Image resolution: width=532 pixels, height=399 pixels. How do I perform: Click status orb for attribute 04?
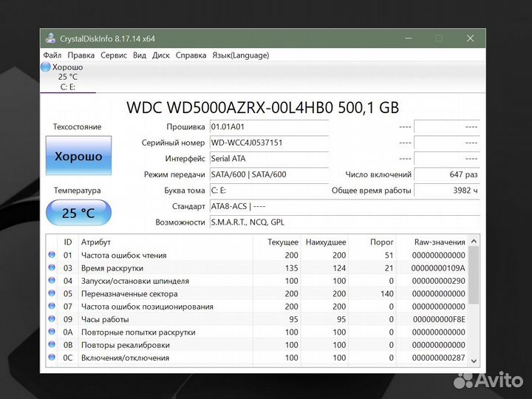[52, 280]
